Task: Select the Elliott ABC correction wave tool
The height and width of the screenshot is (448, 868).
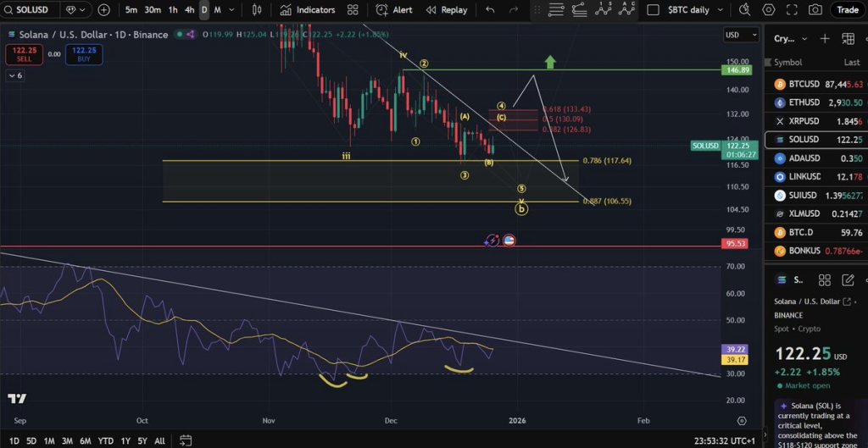Action: [626, 9]
